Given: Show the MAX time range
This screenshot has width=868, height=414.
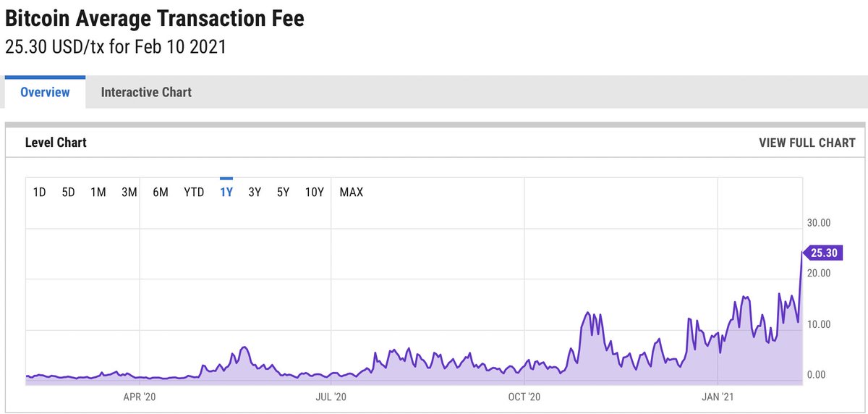Looking at the screenshot, I should coord(352,192).
